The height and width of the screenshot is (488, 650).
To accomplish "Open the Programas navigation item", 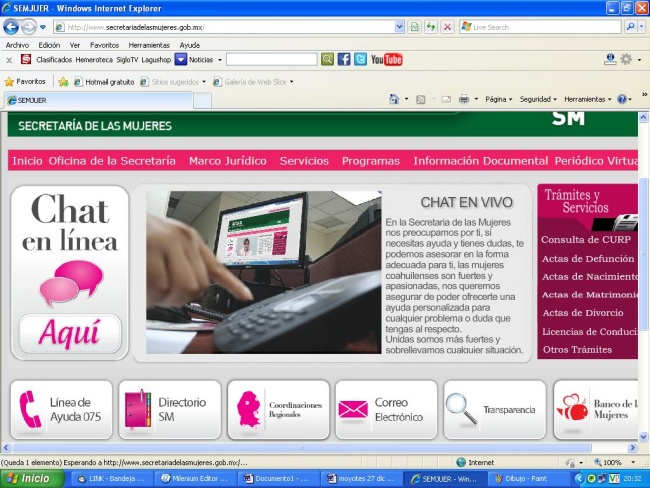I will [370, 161].
